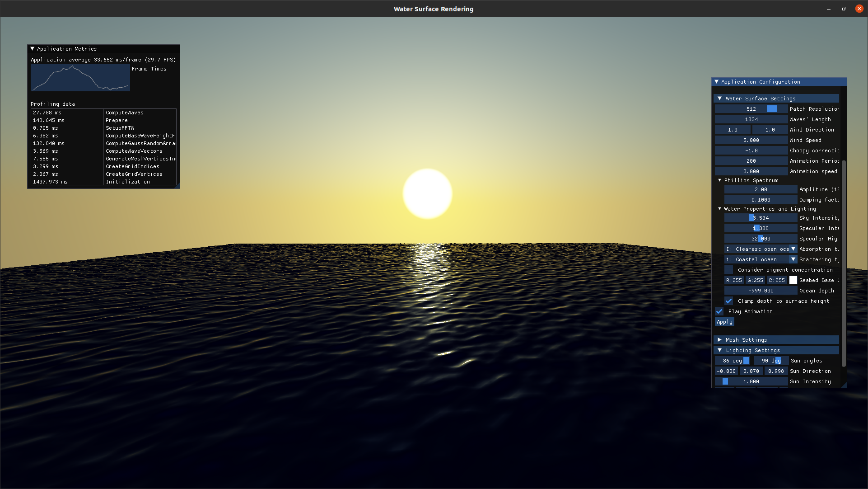Screen dimensions: 868x489
Task: Collapse the Application Configuration window triangle
Action: tap(717, 82)
